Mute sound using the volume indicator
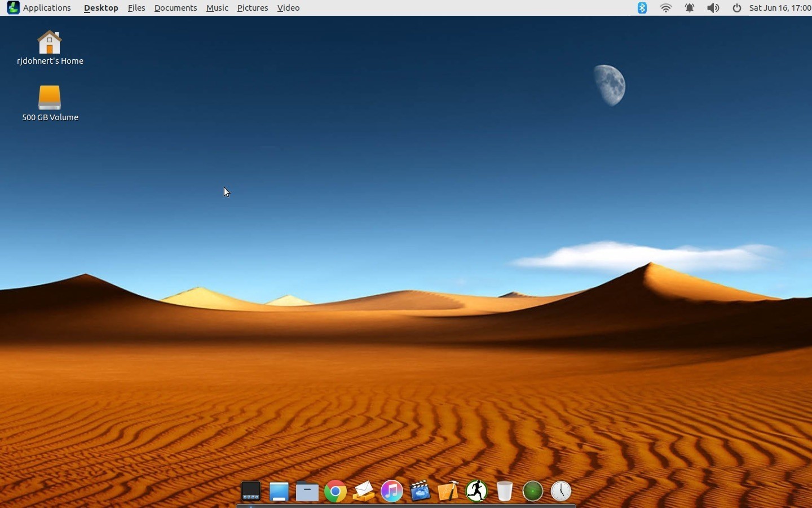Image resolution: width=812 pixels, height=508 pixels. (x=712, y=8)
